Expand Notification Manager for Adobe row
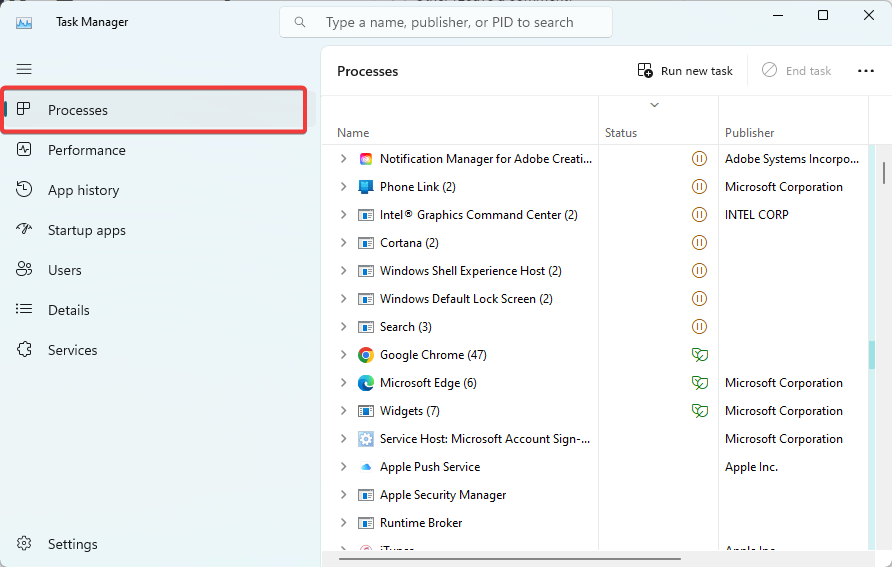Image resolution: width=892 pixels, height=567 pixels. tap(343, 159)
